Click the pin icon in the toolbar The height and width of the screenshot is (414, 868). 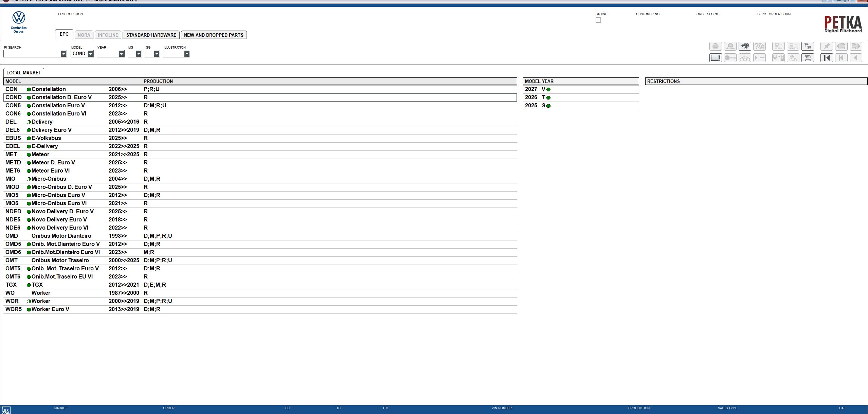(x=827, y=46)
